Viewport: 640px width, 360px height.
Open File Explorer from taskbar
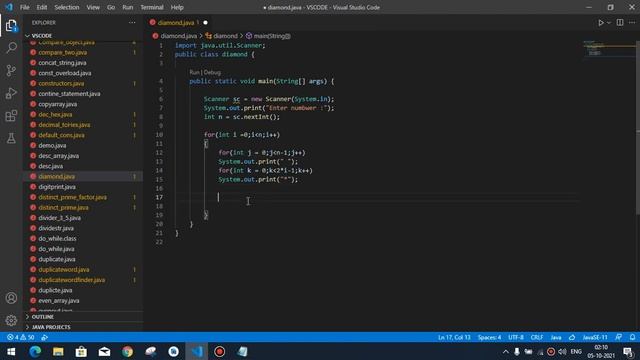pos(58,351)
